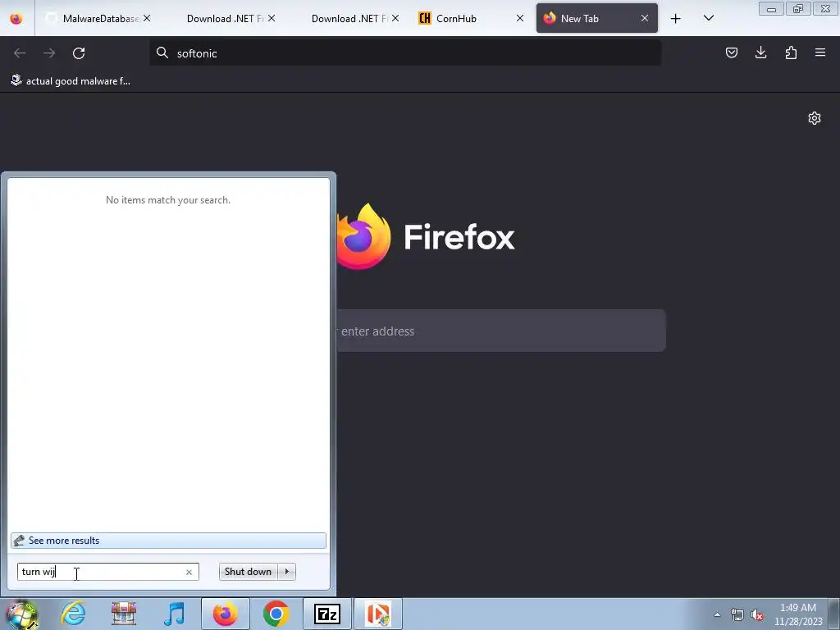
Task: Open a new tab with plus button
Action: click(676, 19)
